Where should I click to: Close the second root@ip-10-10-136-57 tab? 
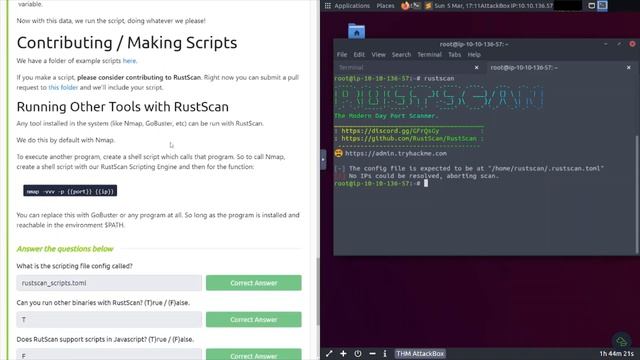point(629,68)
